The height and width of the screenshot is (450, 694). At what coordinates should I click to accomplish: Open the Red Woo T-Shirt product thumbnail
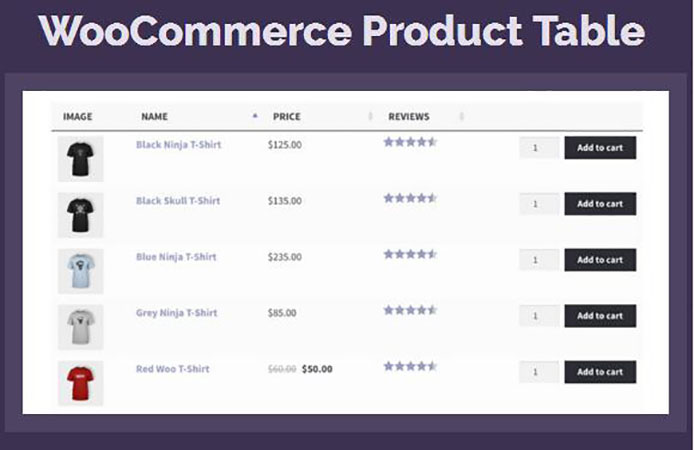coord(80,383)
